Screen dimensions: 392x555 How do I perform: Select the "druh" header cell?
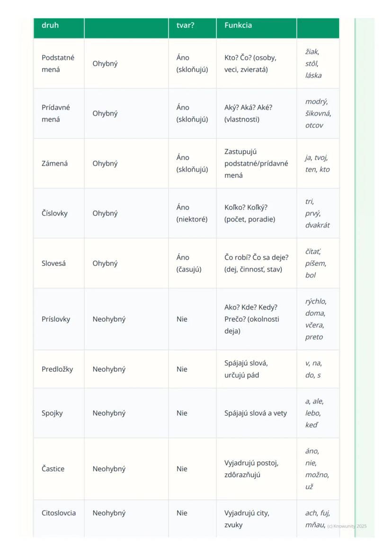(50, 25)
